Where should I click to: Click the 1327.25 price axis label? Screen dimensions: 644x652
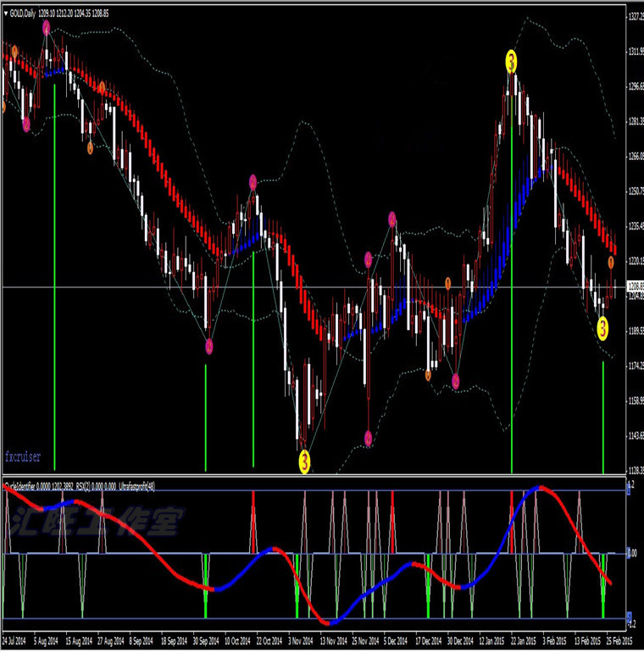tap(634, 16)
